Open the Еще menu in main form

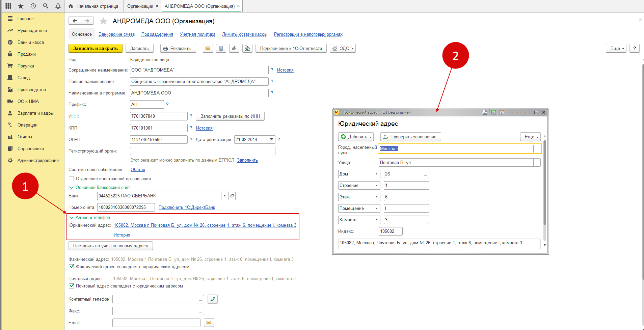(616, 49)
